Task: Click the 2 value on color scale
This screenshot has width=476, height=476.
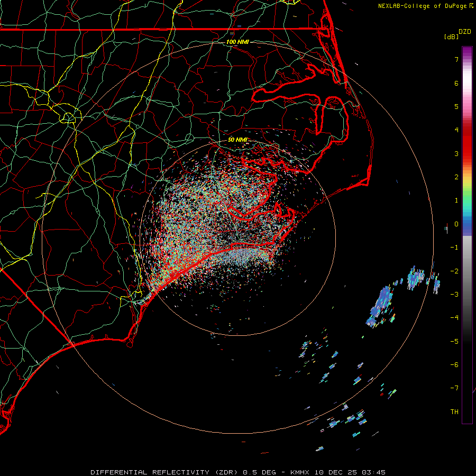Action: click(456, 177)
